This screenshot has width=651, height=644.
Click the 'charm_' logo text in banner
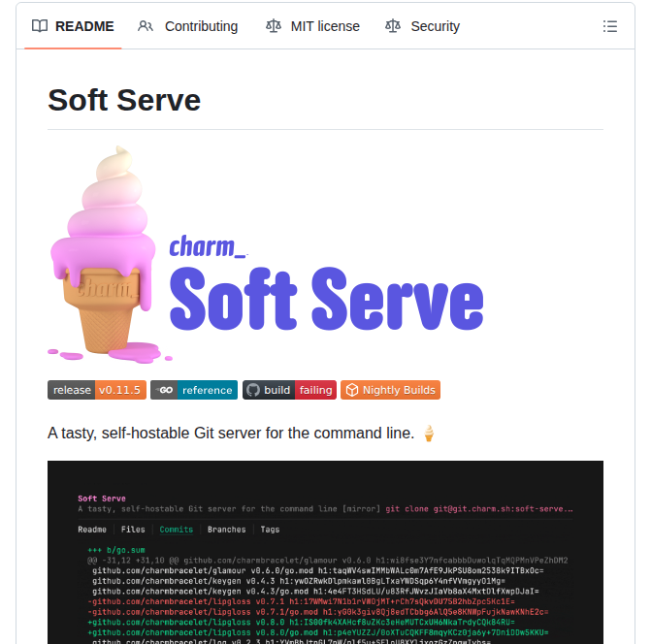coord(209,246)
